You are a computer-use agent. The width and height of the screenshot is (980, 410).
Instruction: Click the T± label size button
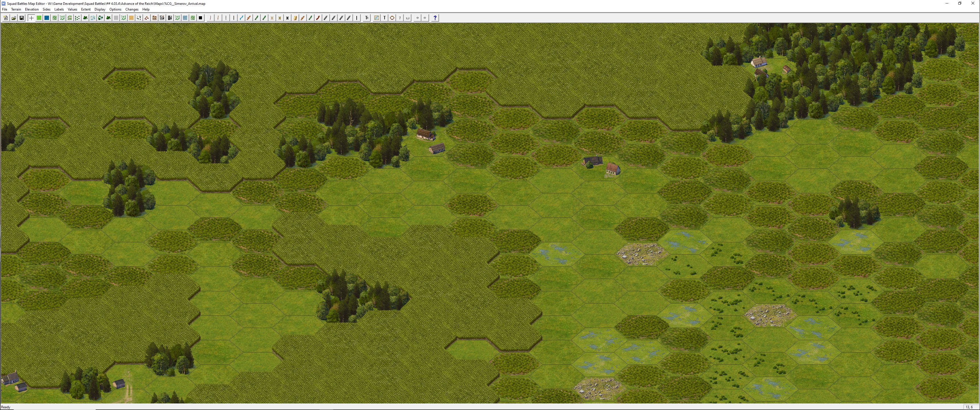point(367,18)
